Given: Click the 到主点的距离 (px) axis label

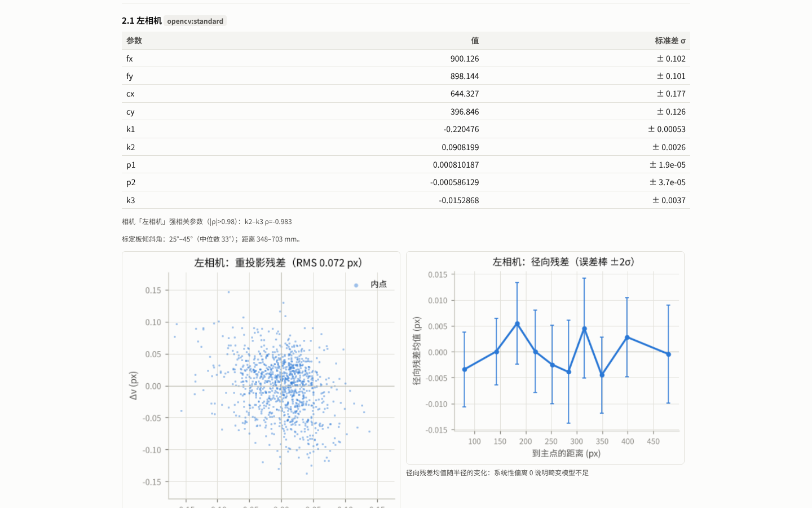Looking at the screenshot, I should click(566, 453).
